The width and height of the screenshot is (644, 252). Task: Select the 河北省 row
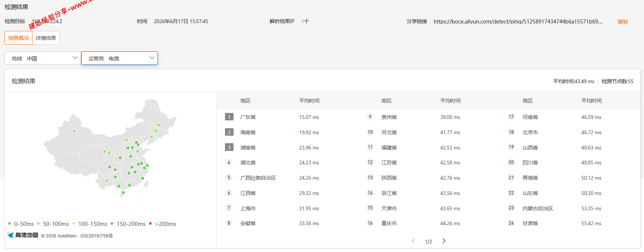click(428, 132)
